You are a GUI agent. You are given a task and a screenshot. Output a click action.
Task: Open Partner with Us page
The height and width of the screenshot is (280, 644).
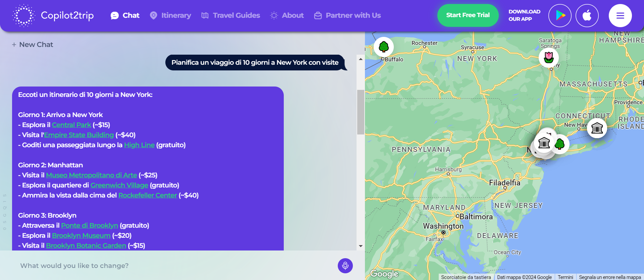coord(347,15)
